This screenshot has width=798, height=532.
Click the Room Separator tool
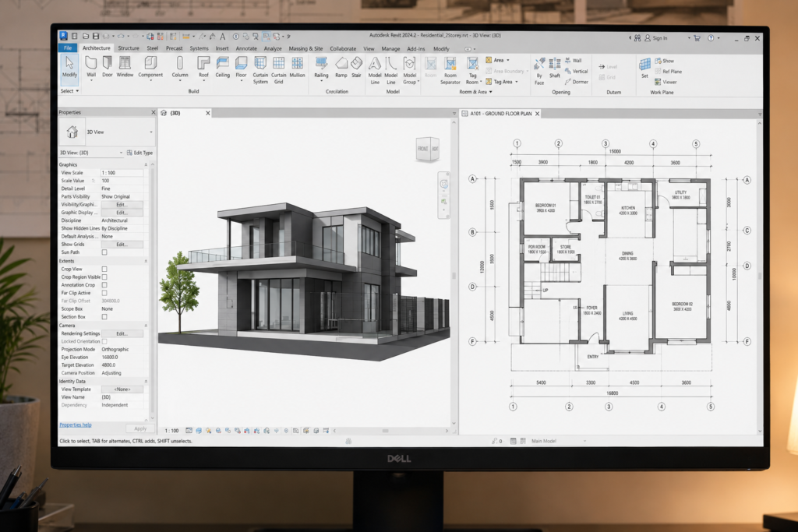450,70
